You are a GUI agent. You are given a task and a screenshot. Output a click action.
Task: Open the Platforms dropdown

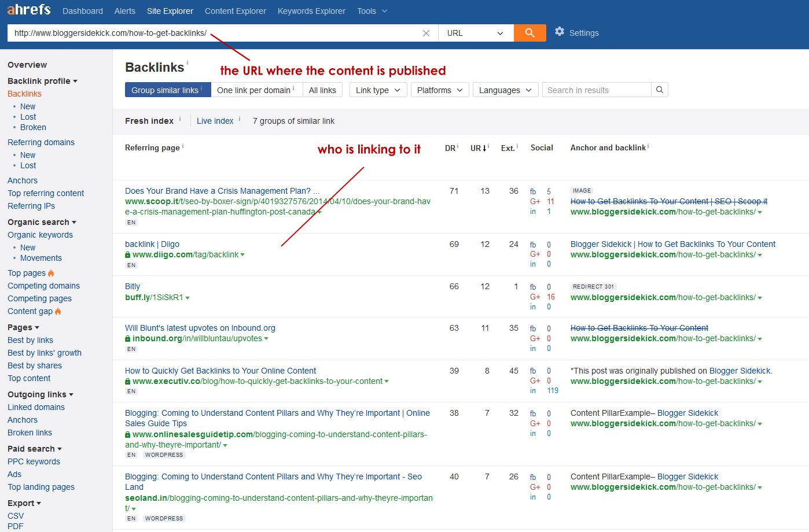pos(440,90)
